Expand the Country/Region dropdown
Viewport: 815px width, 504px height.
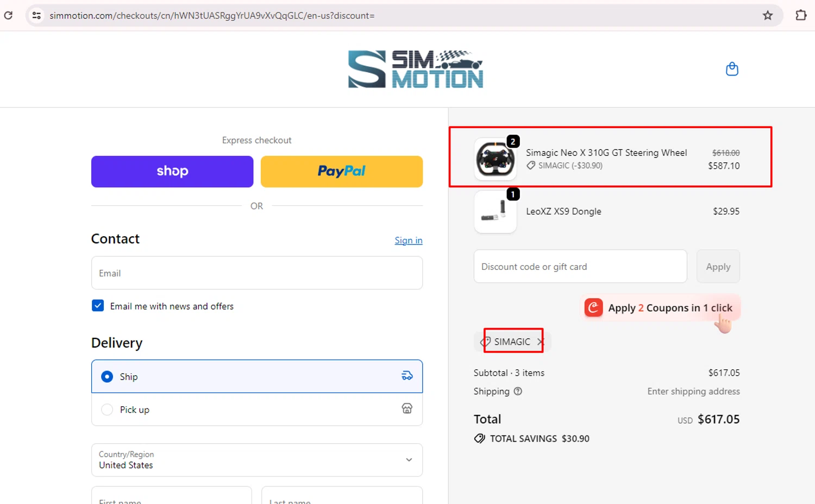point(257,460)
